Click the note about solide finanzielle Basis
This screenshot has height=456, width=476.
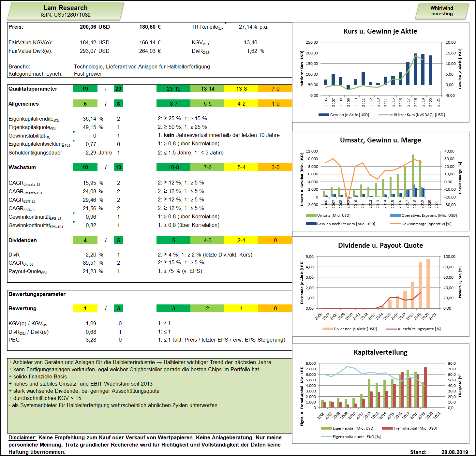[38, 376]
